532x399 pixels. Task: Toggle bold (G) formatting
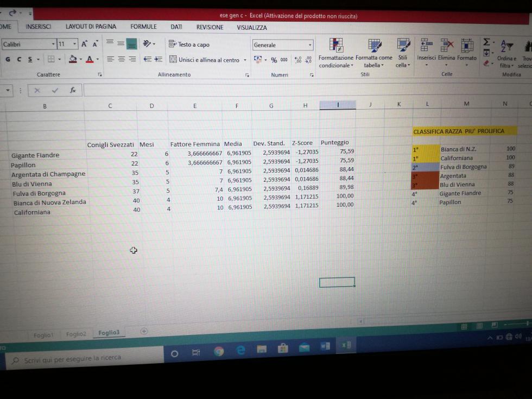8,59
